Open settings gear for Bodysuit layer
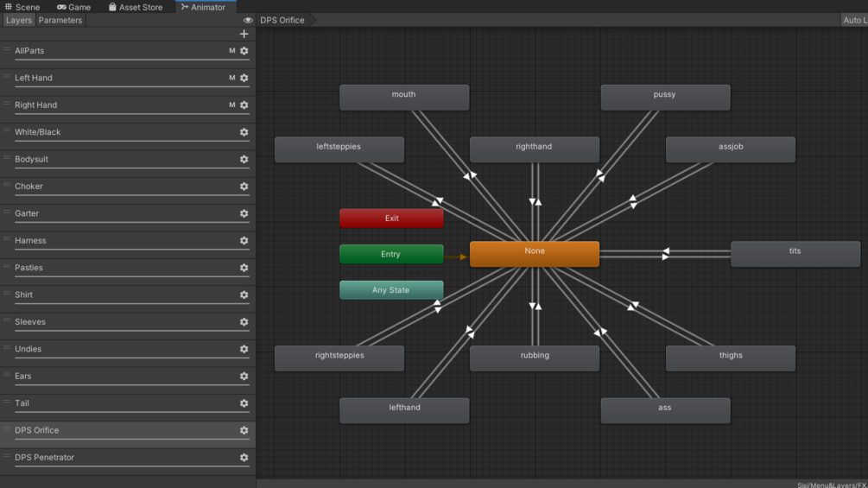This screenshot has height=488, width=868. tap(244, 159)
